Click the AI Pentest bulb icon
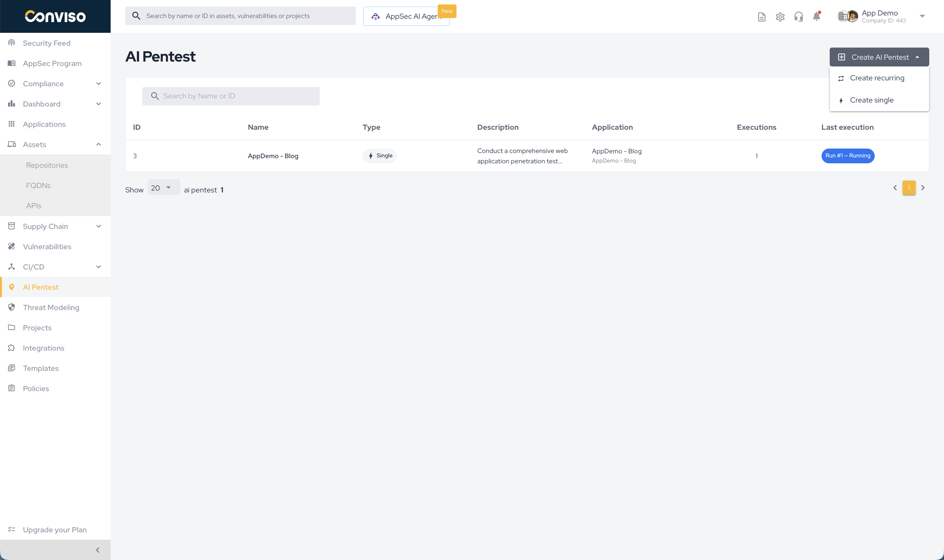The image size is (944, 560). coord(12,287)
